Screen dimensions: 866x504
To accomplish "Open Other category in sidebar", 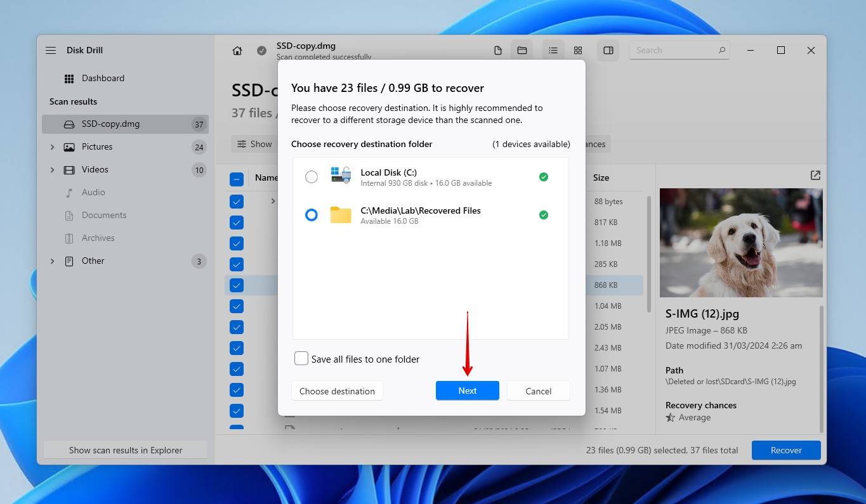I will coord(125,261).
